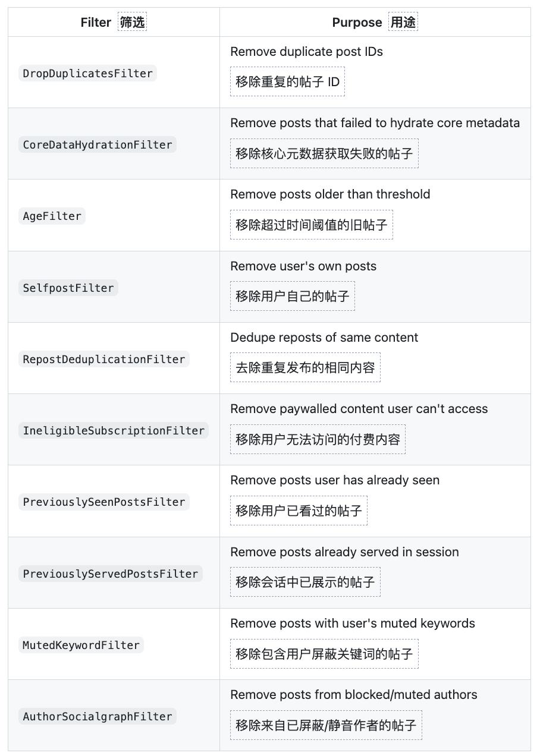Select the IneligibleSubscriptionFilter code label

[x=114, y=431]
